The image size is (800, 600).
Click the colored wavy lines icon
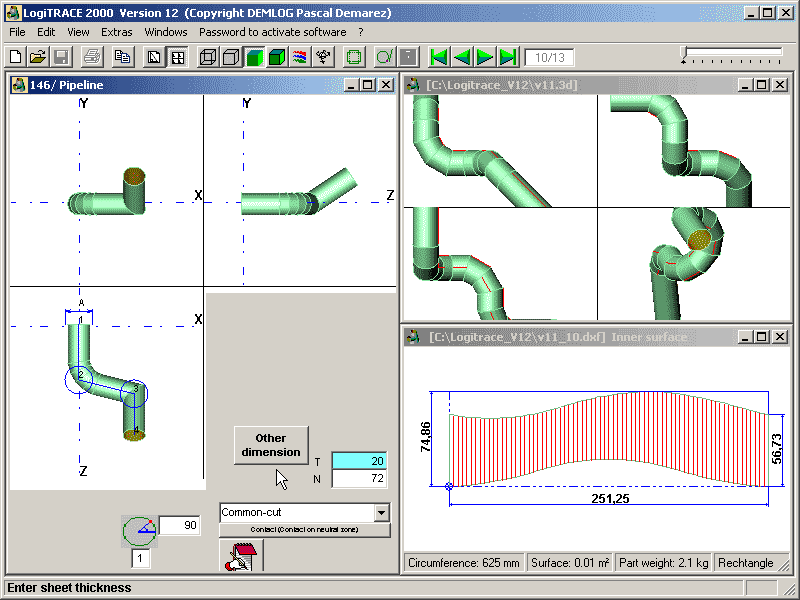tap(299, 57)
